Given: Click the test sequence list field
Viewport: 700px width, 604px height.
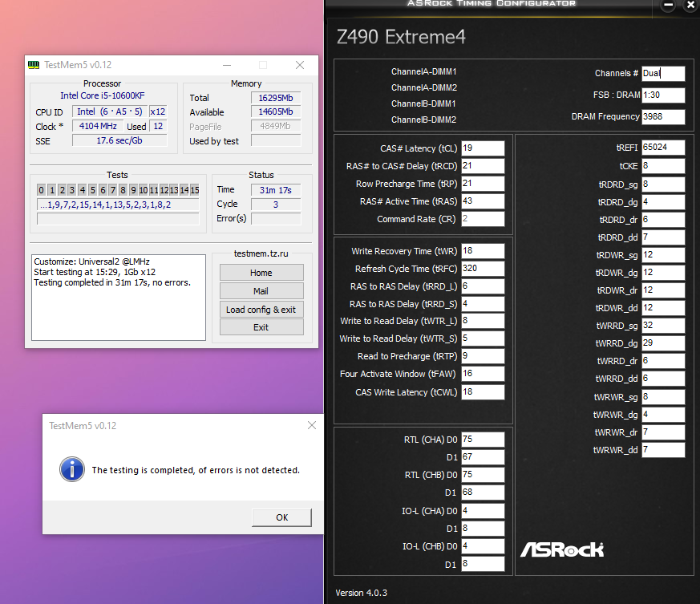Looking at the screenshot, I should (118, 205).
